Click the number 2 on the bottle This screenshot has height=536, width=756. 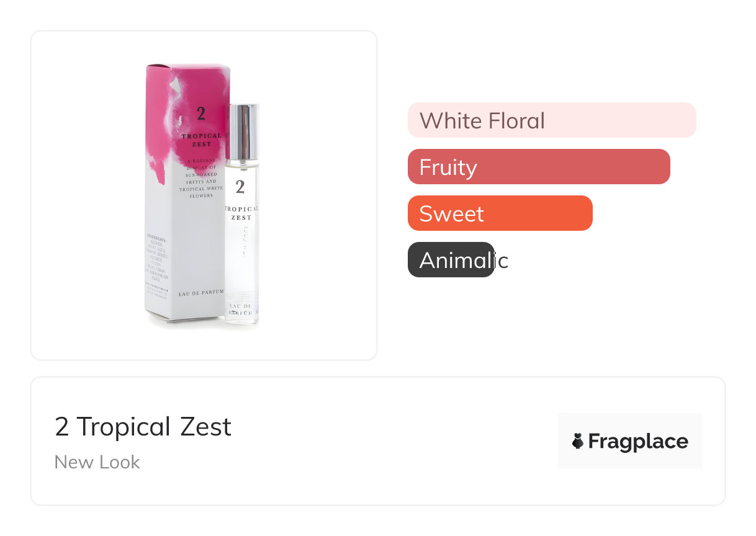(240, 187)
